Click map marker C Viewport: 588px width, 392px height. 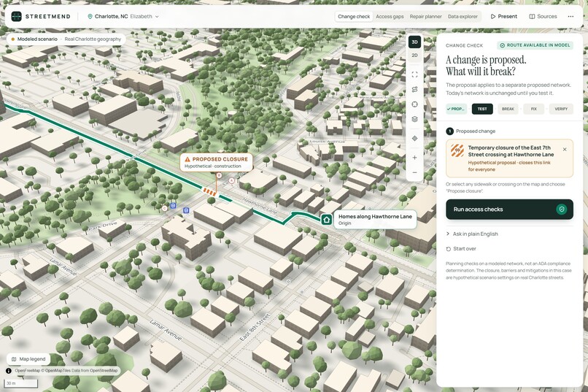click(x=165, y=208)
